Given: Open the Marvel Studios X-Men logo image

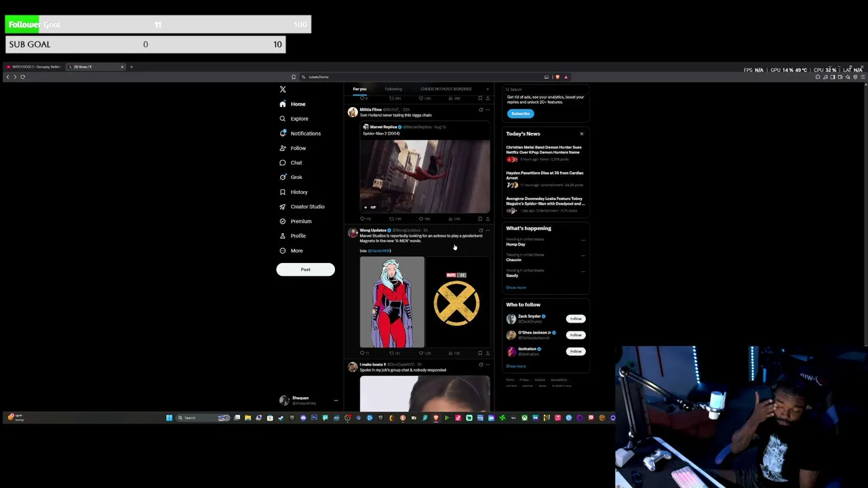Looking at the screenshot, I should [x=458, y=302].
